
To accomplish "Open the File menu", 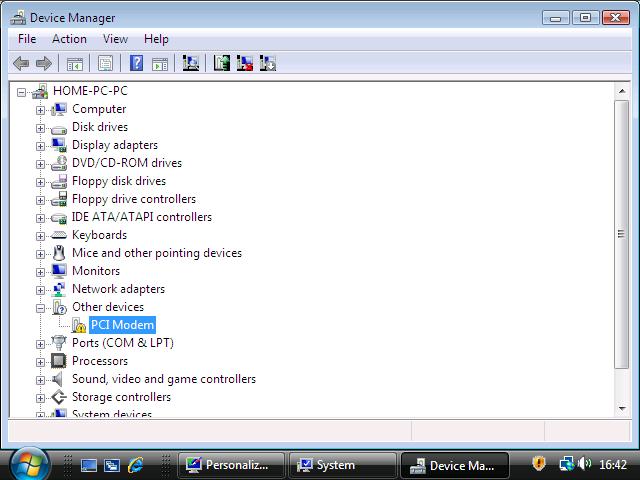I will pos(27,39).
